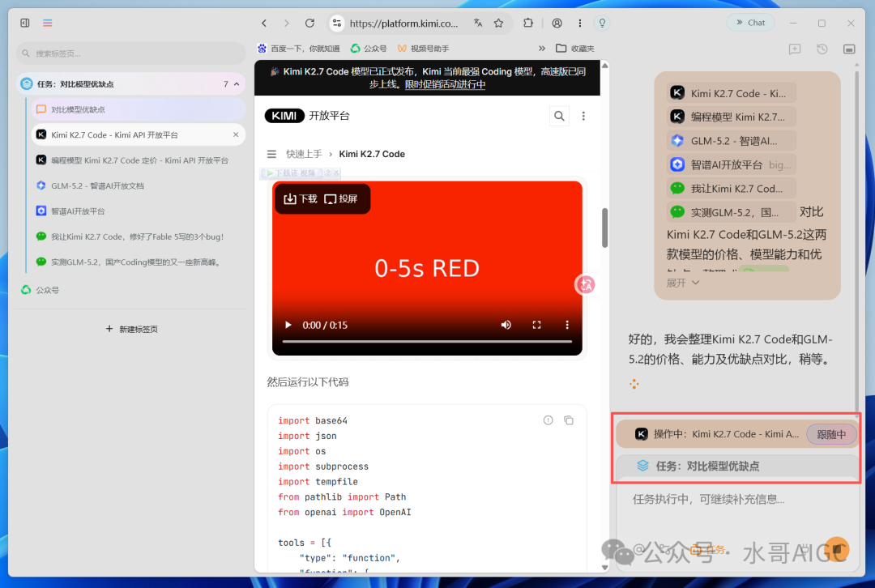Toggle the 跟随中 follow mode pill
The height and width of the screenshot is (588, 875).
pos(831,434)
